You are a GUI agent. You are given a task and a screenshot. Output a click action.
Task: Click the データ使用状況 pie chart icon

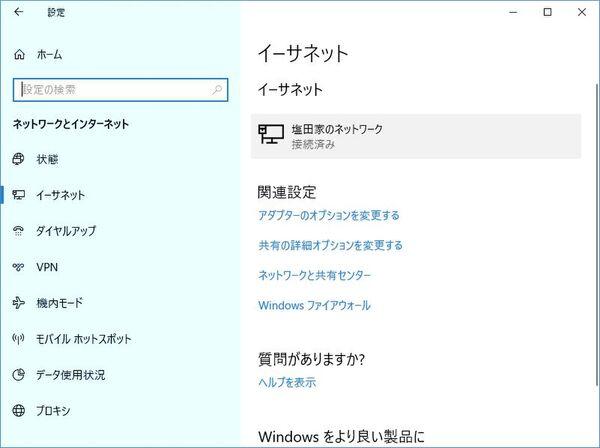(18, 375)
